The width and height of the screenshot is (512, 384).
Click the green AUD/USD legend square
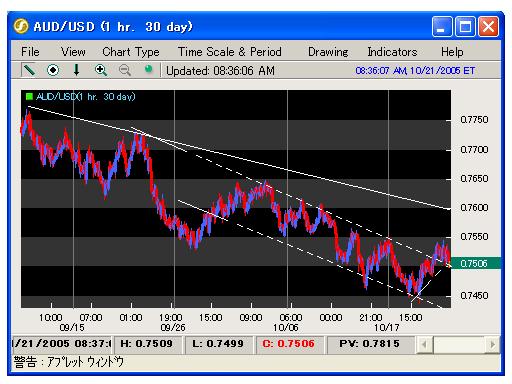coord(29,97)
